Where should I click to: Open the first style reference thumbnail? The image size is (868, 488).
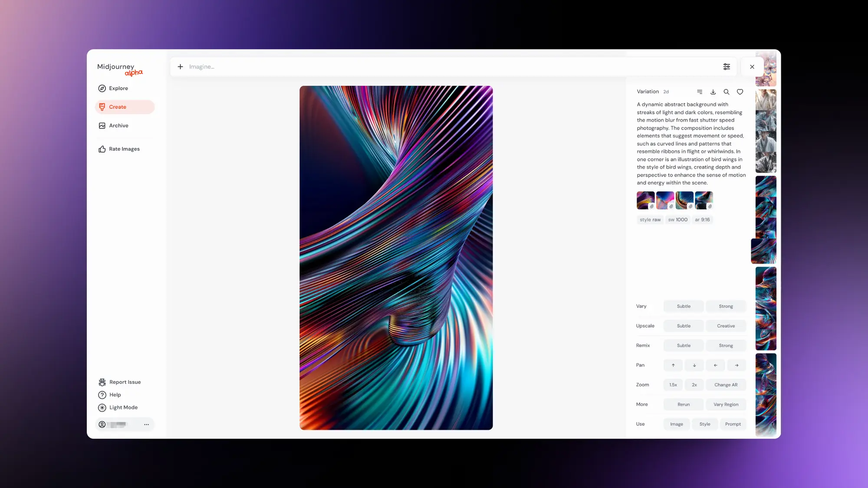tap(646, 200)
